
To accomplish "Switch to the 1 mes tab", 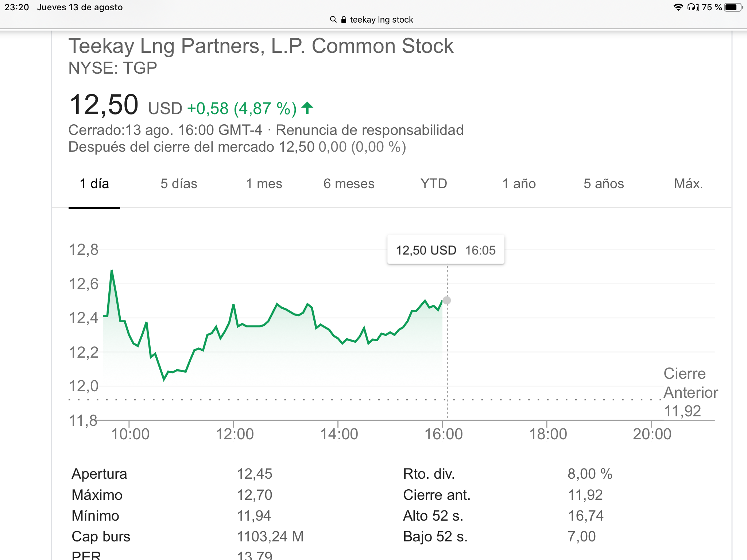I will (x=264, y=184).
